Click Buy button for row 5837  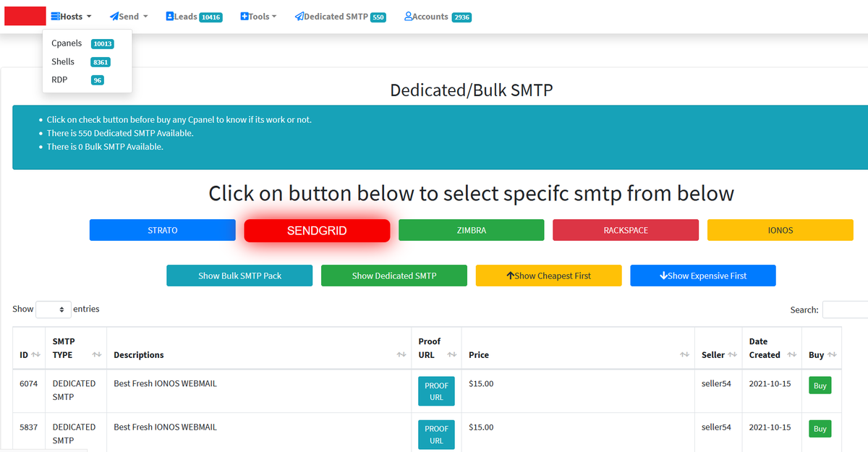[x=820, y=429]
